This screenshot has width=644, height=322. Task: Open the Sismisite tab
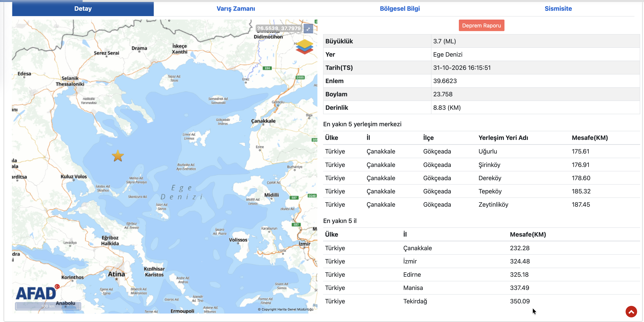(x=558, y=9)
